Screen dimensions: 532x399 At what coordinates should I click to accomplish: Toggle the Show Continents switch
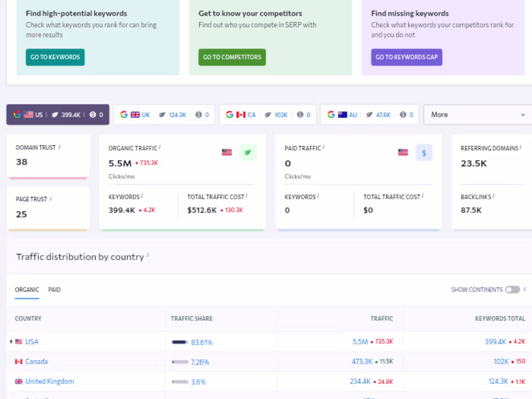click(512, 290)
